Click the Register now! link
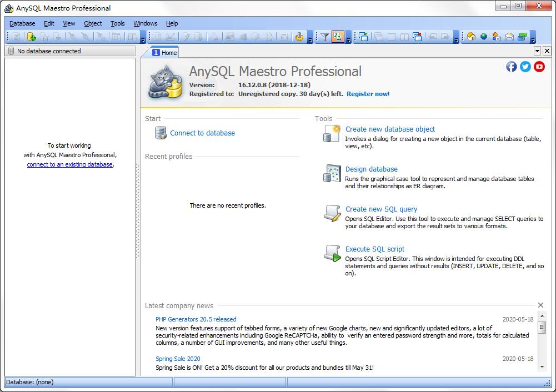 coord(368,94)
